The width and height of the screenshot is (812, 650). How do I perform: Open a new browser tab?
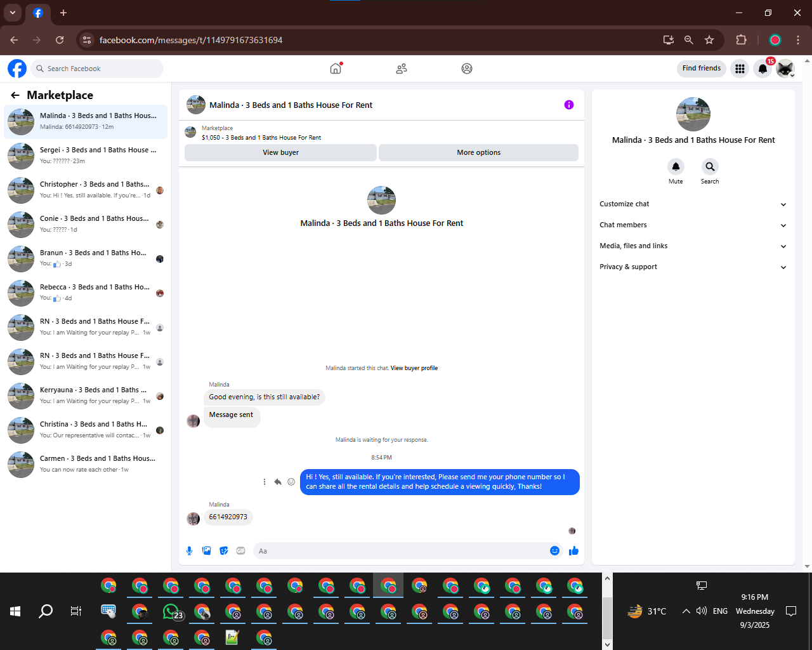coord(63,13)
